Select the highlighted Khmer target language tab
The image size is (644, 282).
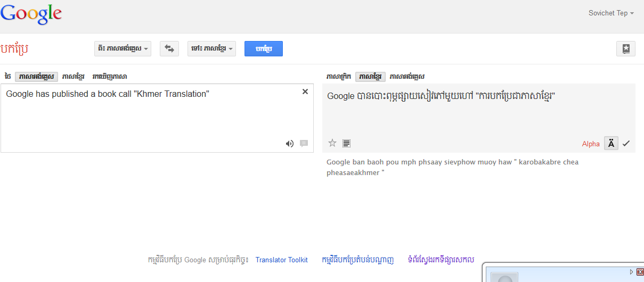tap(370, 77)
